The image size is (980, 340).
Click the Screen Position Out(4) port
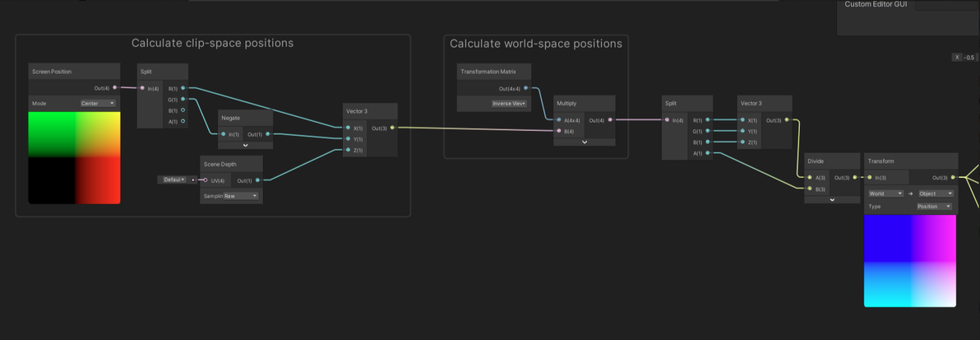point(115,87)
